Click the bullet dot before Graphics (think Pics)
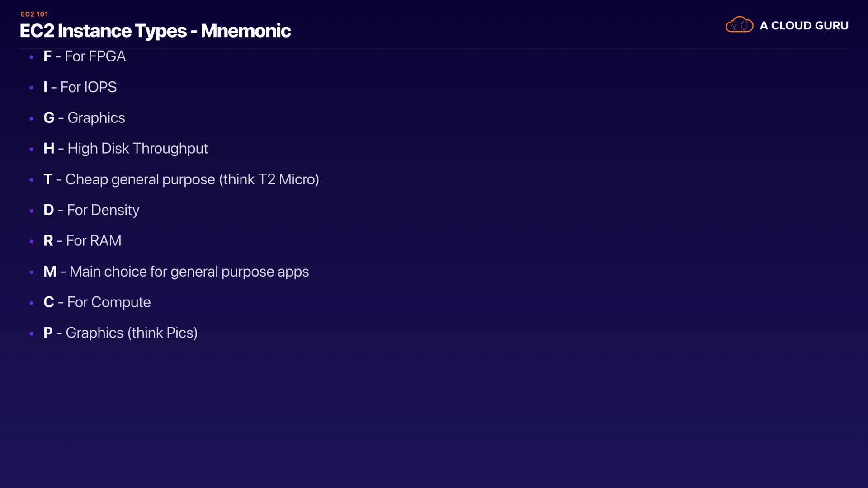Image resolution: width=868 pixels, height=488 pixels. click(x=31, y=333)
